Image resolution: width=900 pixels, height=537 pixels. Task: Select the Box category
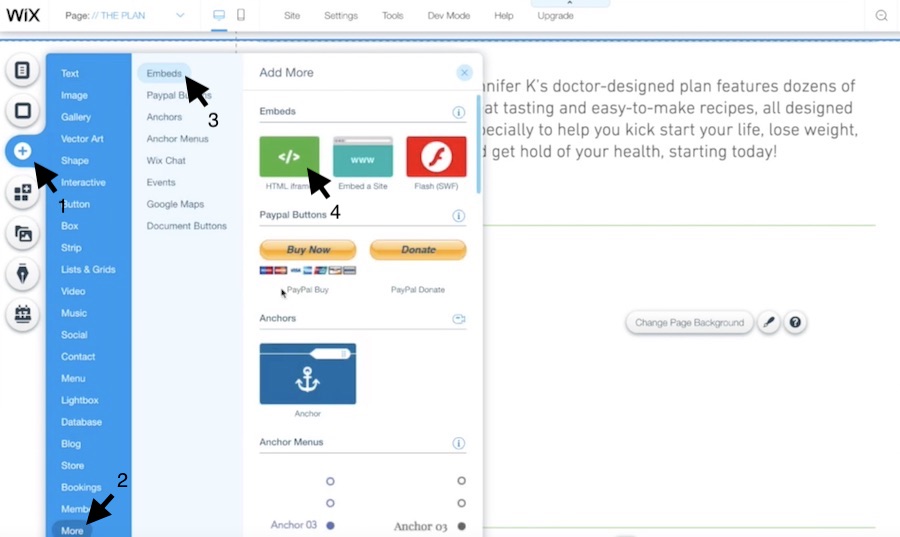pyautogui.click(x=69, y=226)
